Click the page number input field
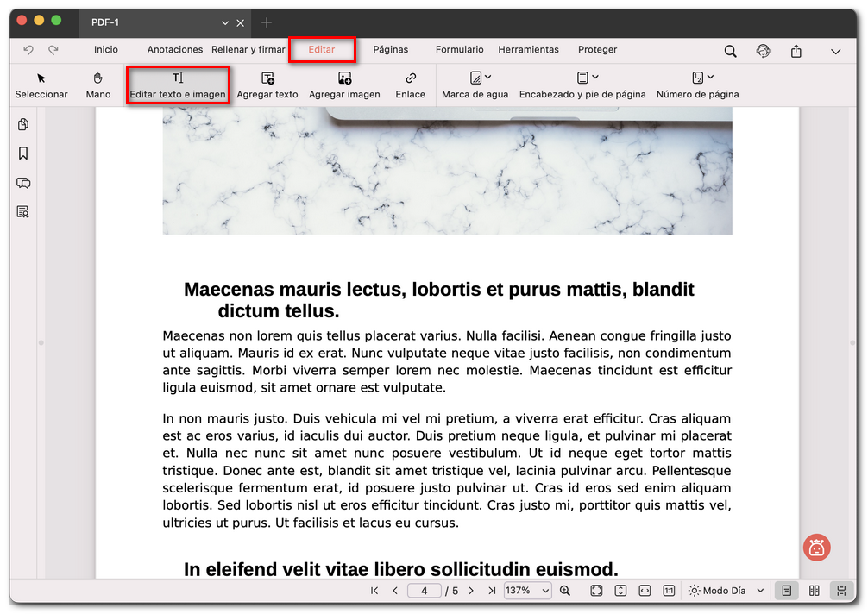 coord(423,591)
